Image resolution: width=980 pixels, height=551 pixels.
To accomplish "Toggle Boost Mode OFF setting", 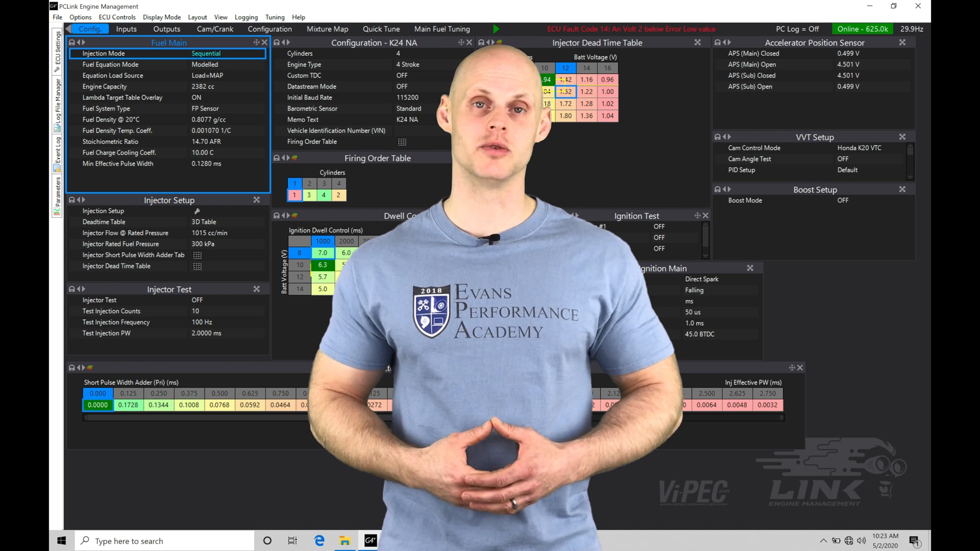I will pyautogui.click(x=843, y=201).
